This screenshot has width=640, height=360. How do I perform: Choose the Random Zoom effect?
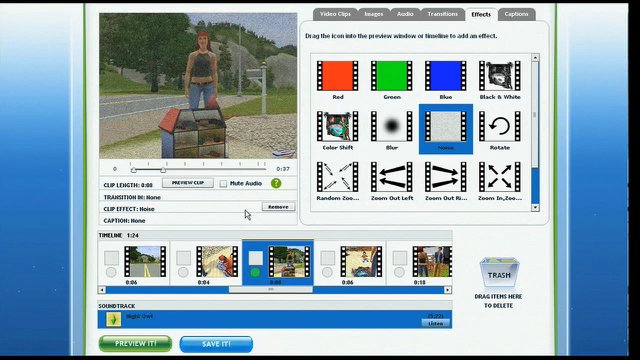(338, 177)
